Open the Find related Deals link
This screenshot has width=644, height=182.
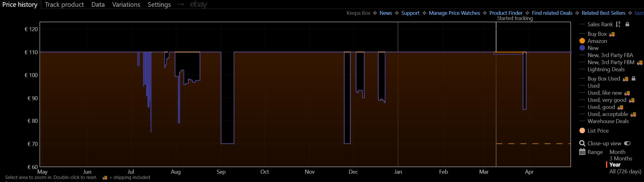click(552, 13)
